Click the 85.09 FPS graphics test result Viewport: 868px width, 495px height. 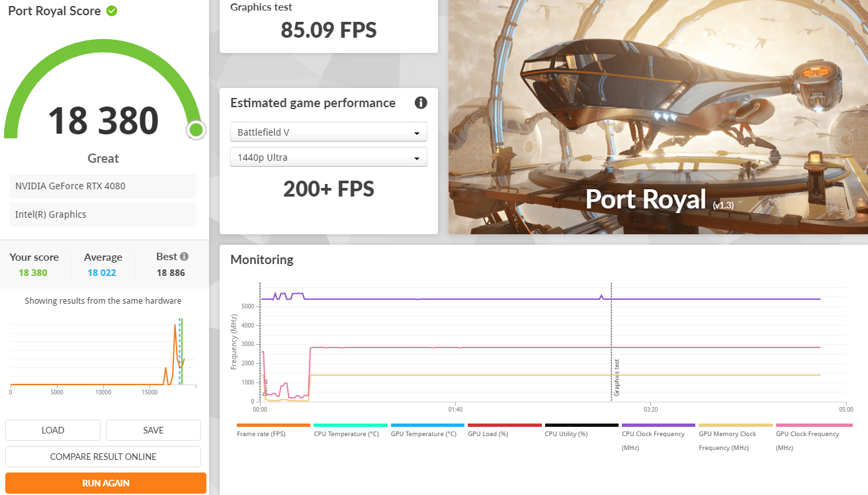point(329,30)
